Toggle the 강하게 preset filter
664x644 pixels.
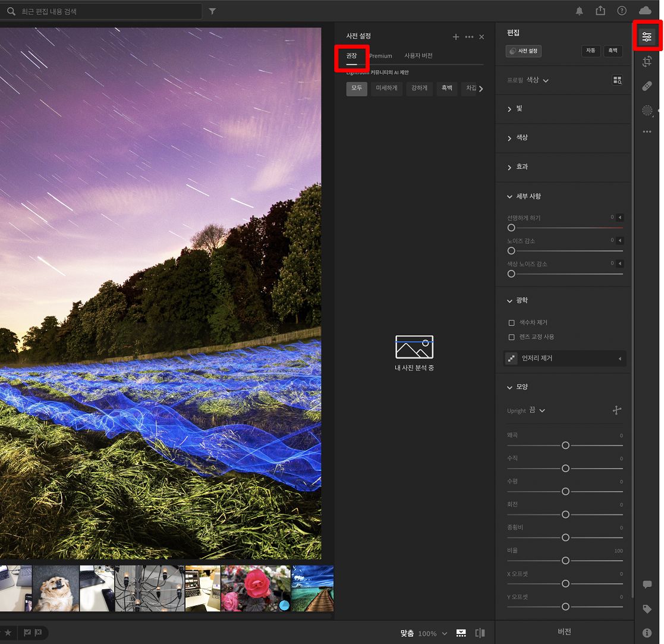419,88
